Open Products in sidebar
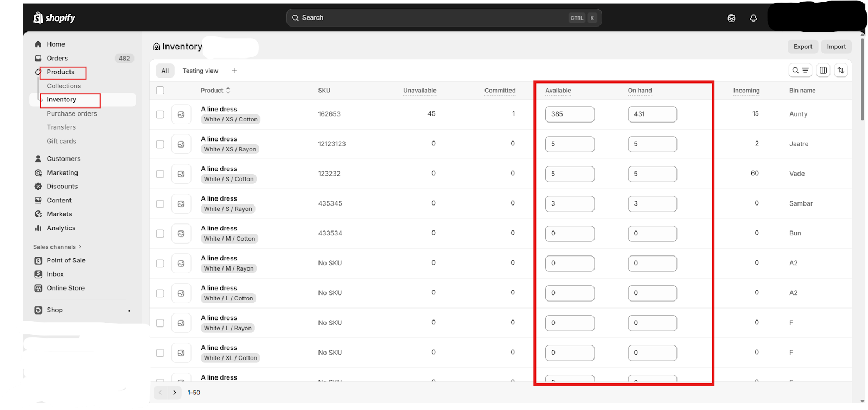 tap(61, 72)
